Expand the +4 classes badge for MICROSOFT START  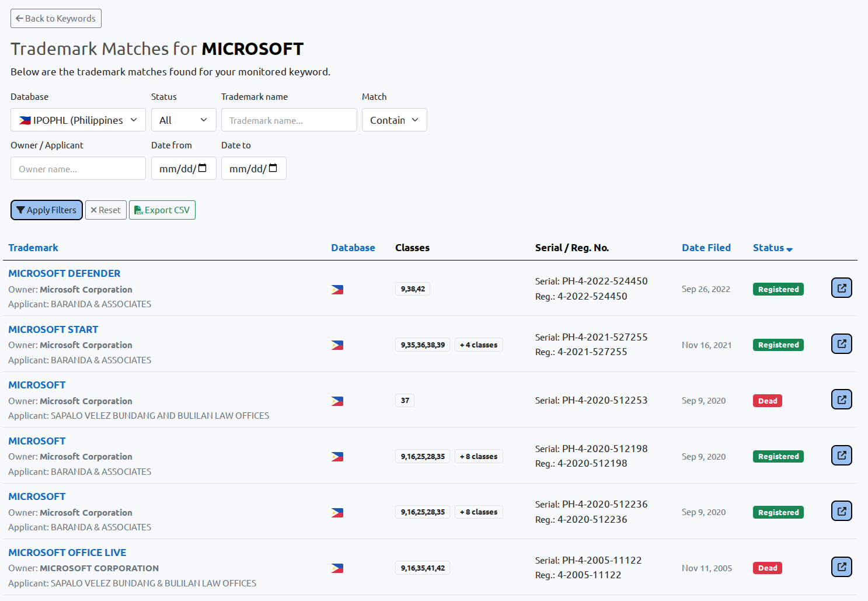pyautogui.click(x=479, y=345)
